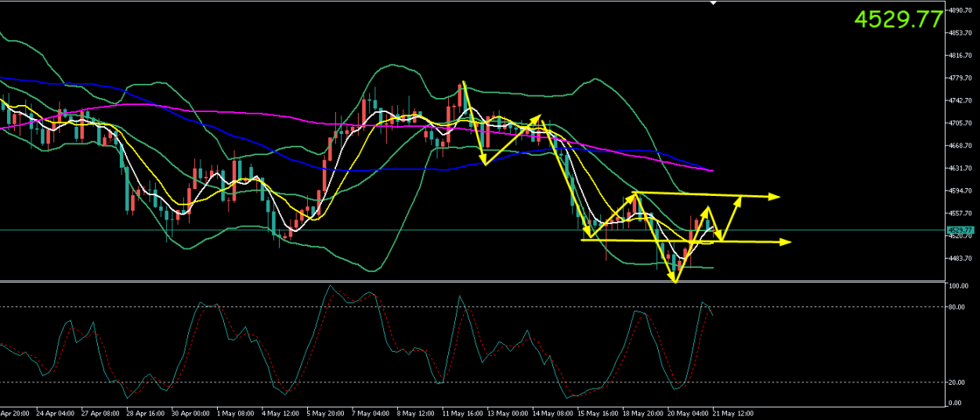Click the 4483.70 price axis label

point(961,259)
